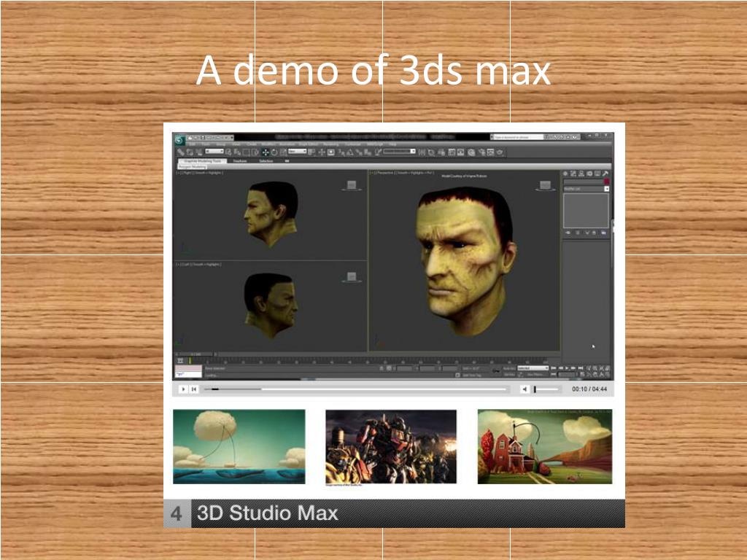The width and height of the screenshot is (747, 560).
Task: Restart the demo video from beginning
Action: pyautogui.click(x=194, y=389)
